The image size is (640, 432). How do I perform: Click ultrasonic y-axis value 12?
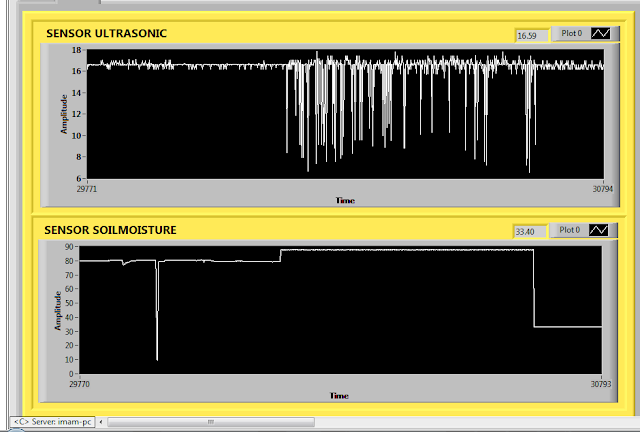click(76, 114)
